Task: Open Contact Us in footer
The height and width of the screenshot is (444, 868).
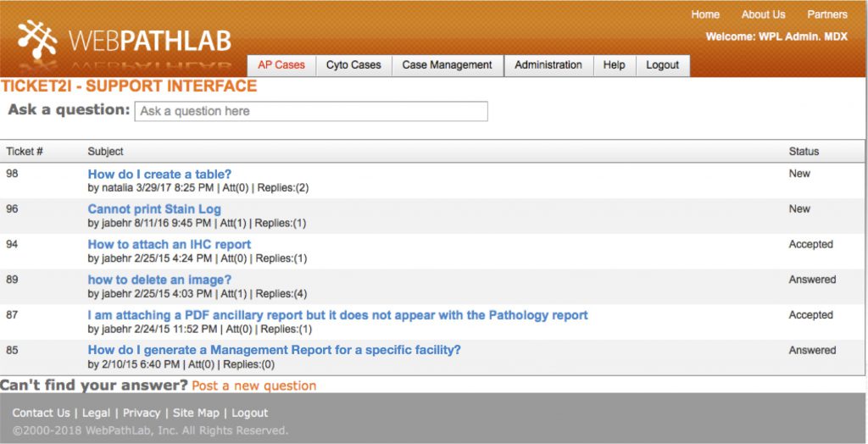Action: coord(41,413)
